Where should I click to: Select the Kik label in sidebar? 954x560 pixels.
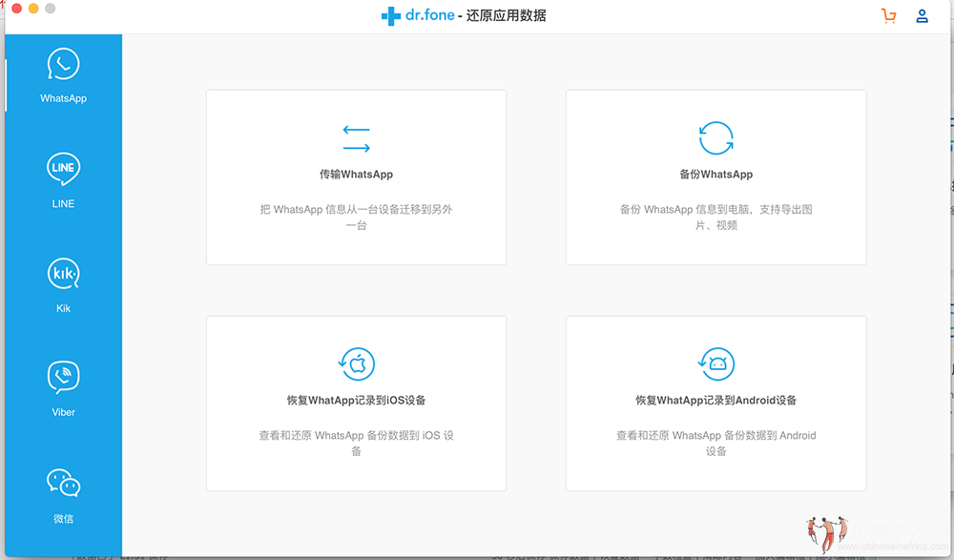click(63, 308)
